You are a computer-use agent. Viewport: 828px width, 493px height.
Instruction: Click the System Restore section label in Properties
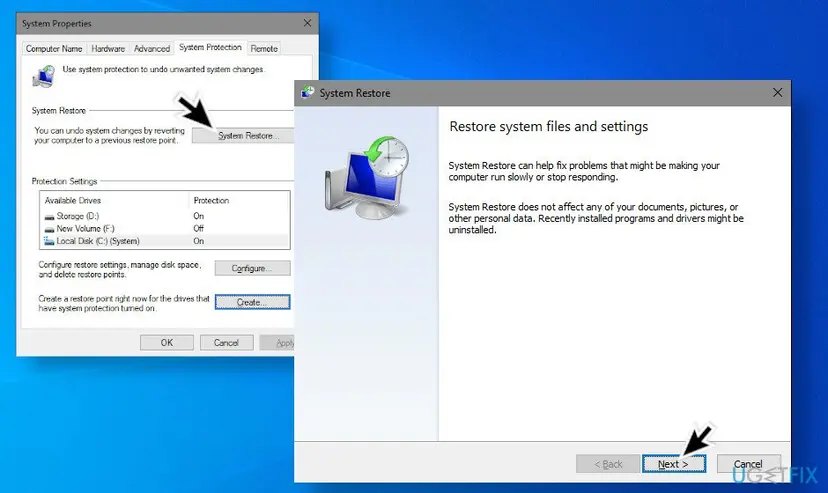click(x=59, y=110)
